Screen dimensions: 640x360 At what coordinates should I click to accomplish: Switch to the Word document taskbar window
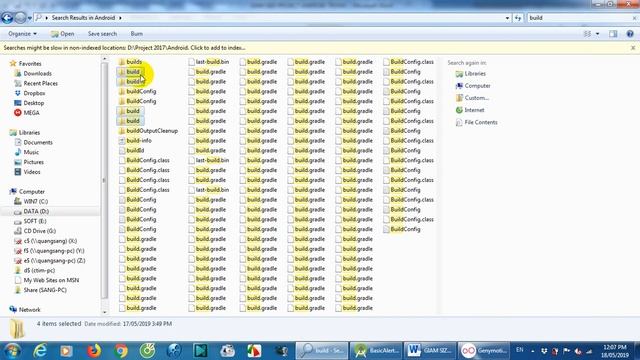pyautogui.click(x=430, y=351)
